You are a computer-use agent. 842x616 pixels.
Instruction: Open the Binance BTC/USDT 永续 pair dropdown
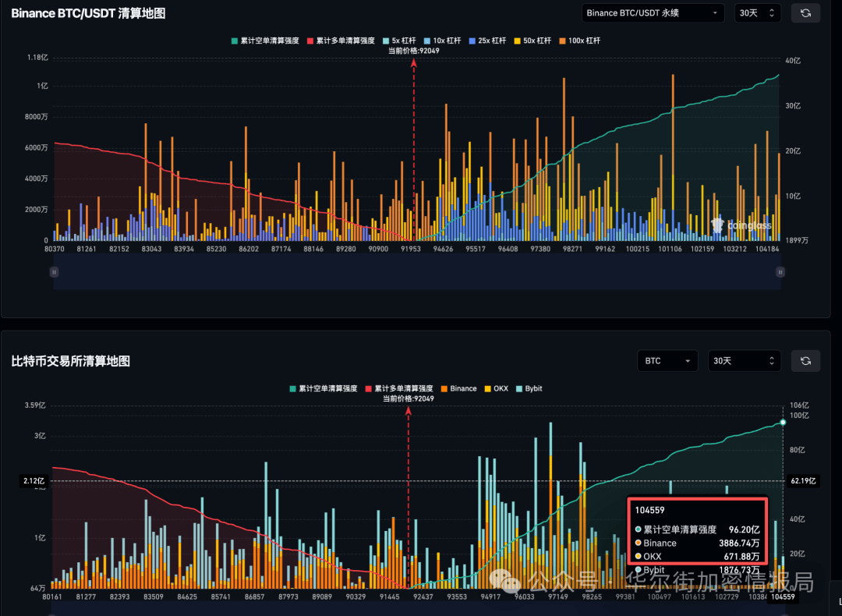coord(653,13)
